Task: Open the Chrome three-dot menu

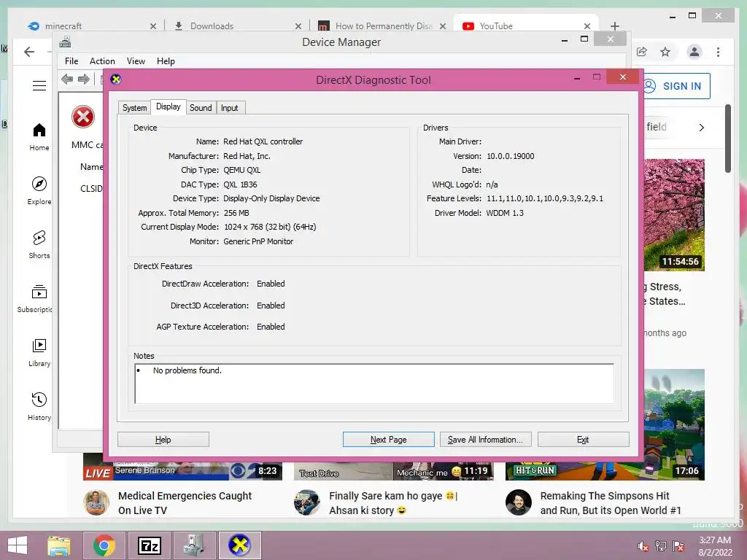Action: pyautogui.click(x=718, y=52)
